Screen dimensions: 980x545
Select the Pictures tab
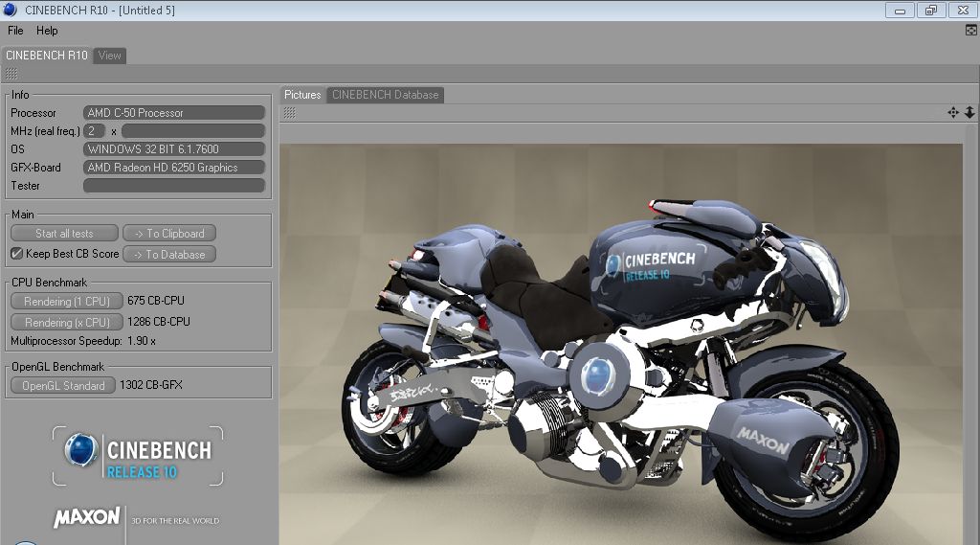(302, 95)
